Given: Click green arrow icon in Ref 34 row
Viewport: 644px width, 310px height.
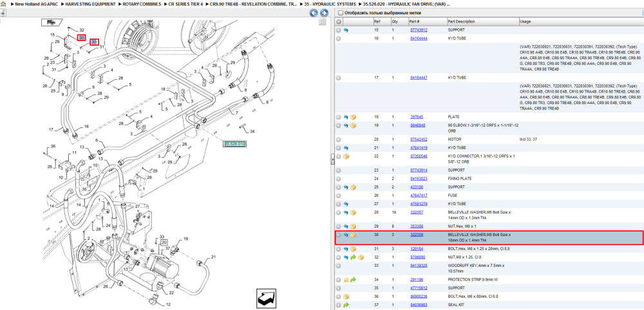Looking at the screenshot, I should point(353,280).
